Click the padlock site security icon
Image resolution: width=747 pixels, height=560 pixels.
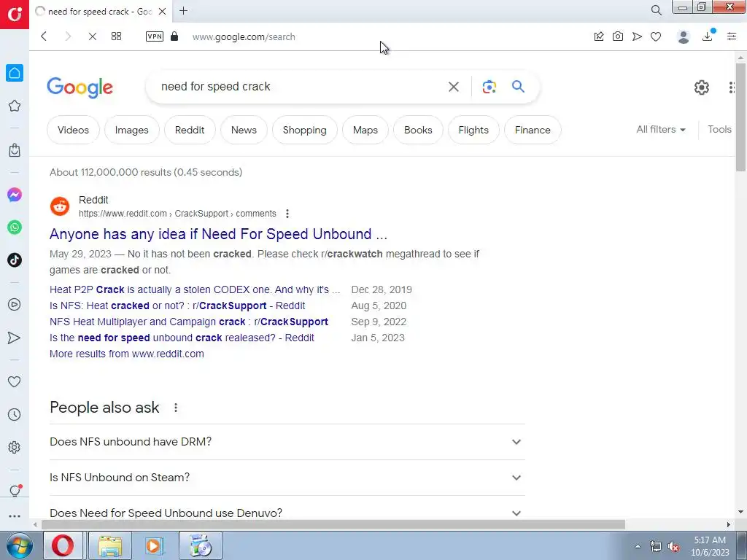(x=174, y=36)
